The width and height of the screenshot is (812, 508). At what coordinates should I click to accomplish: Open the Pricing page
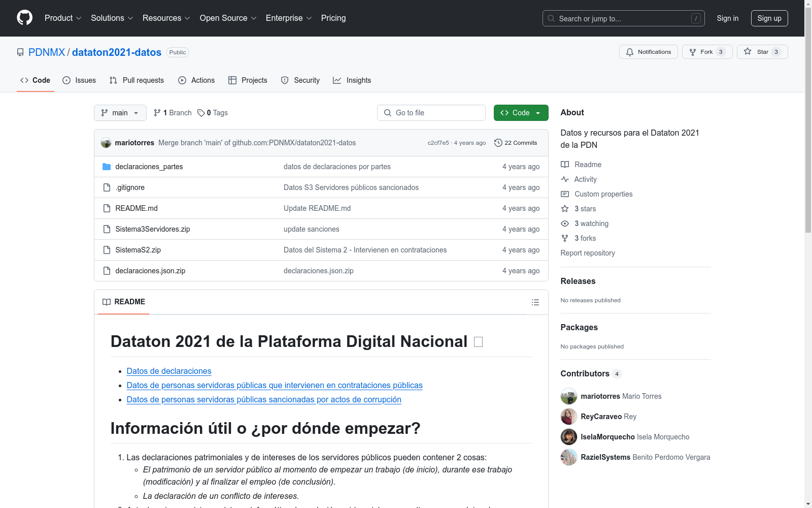pyautogui.click(x=333, y=18)
